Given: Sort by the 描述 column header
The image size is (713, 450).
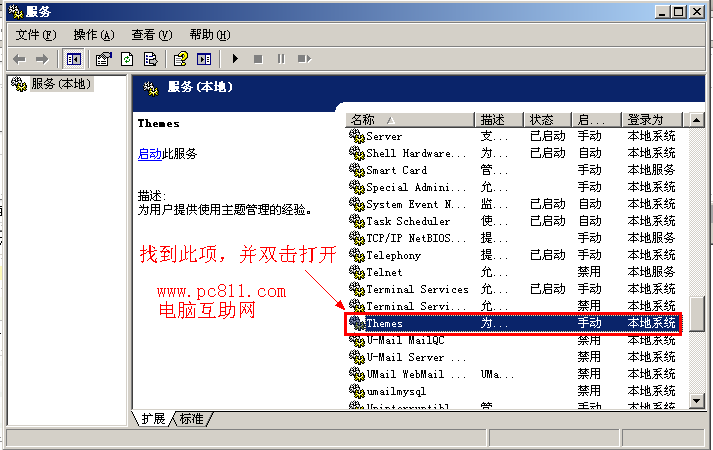Looking at the screenshot, I should [499, 120].
